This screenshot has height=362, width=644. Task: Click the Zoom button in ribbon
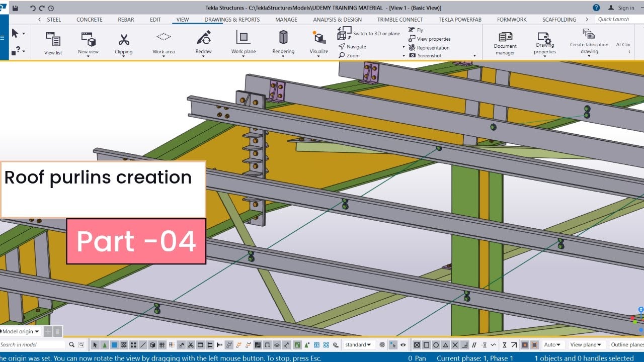point(349,55)
